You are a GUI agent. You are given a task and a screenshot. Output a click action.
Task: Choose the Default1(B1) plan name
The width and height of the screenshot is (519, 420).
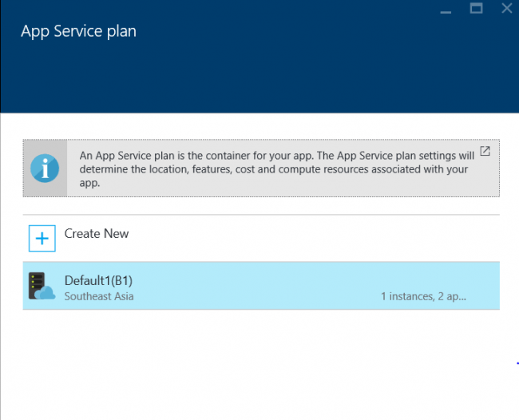pyautogui.click(x=98, y=280)
